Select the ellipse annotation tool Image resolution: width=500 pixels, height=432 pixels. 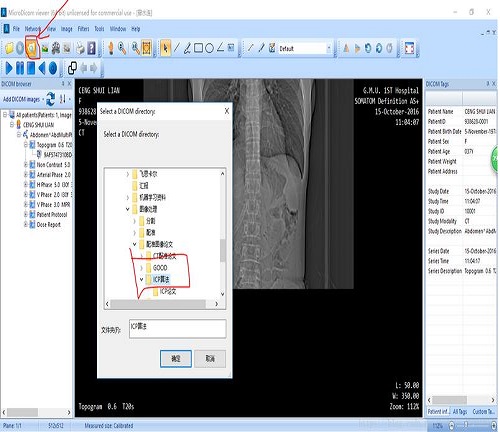pyautogui.click(x=209, y=48)
